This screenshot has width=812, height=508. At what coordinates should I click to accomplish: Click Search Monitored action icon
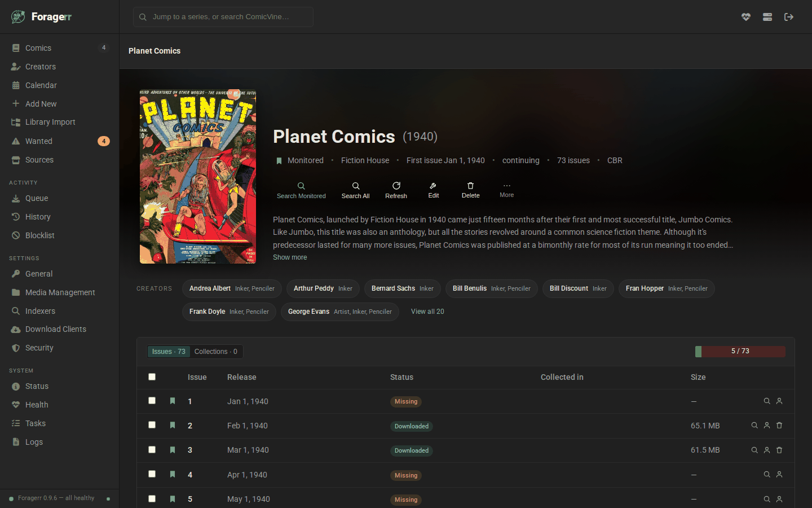click(x=301, y=186)
